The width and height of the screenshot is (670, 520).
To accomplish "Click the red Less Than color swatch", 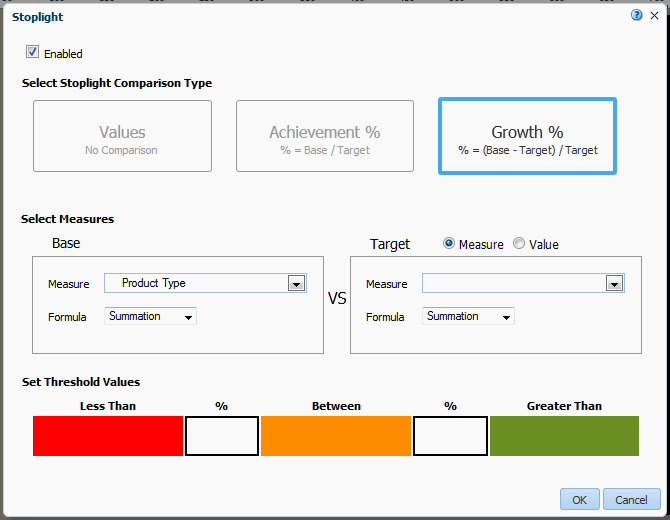I will (108, 436).
